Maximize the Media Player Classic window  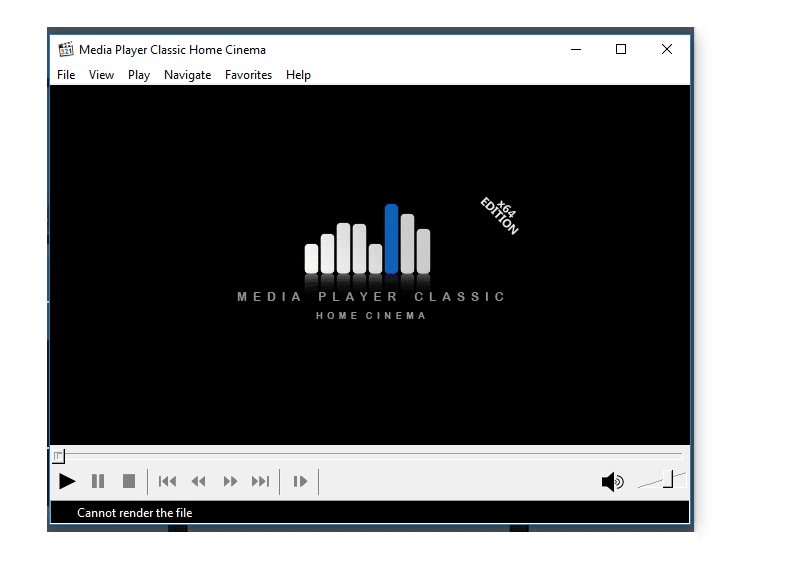621,49
